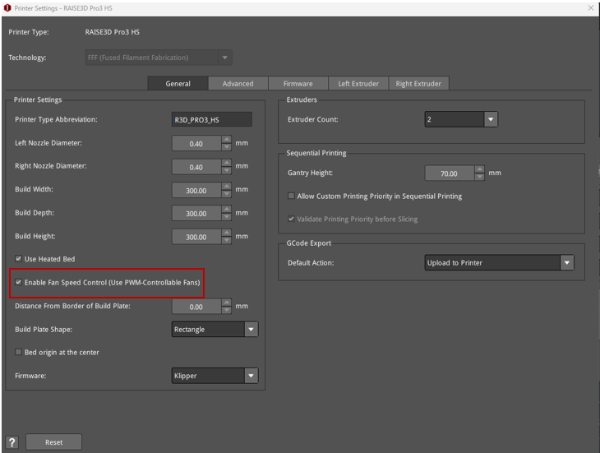Increase Left Nozzle Diameter with up arrow
The width and height of the screenshot is (600, 453).
(227, 140)
